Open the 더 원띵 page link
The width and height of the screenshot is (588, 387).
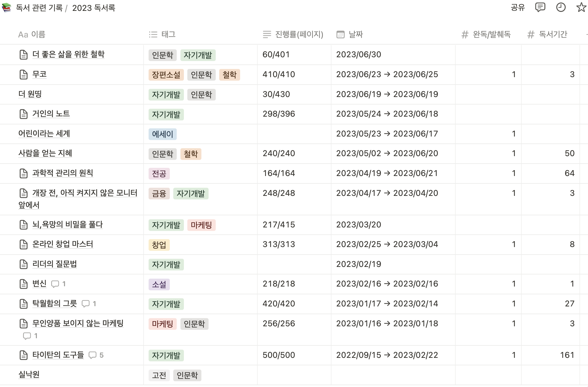click(x=30, y=94)
